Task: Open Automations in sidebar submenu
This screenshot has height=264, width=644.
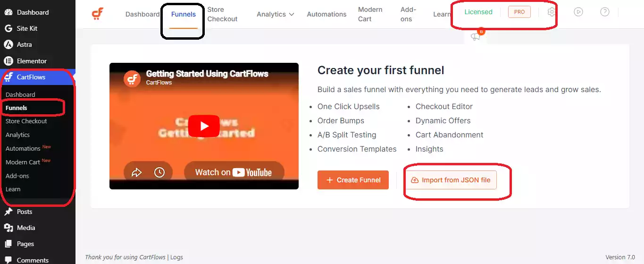Action: click(x=23, y=148)
